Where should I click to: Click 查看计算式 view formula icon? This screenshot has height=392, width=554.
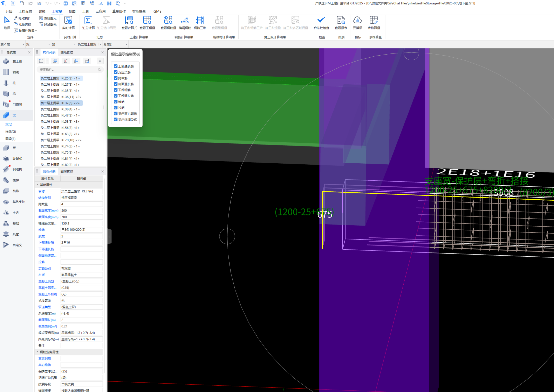129,23
